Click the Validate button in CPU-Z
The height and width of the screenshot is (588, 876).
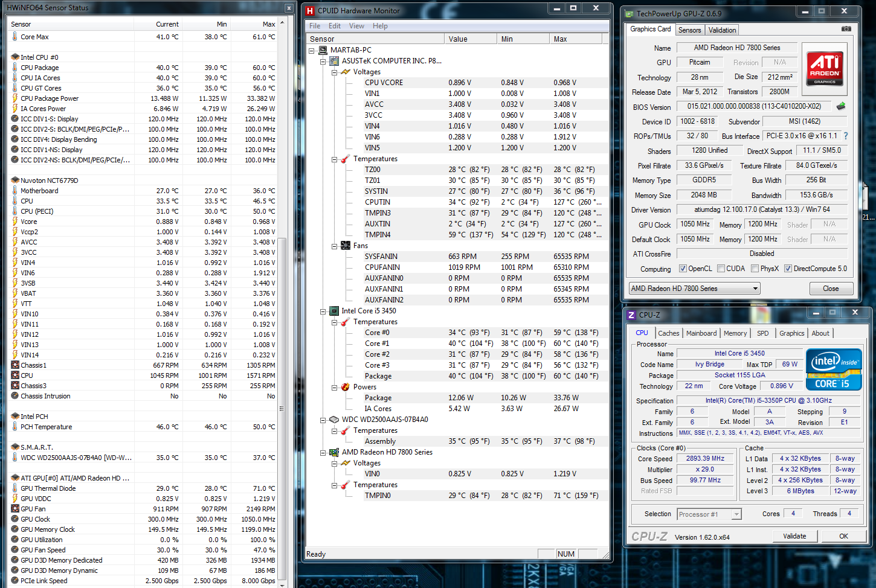click(794, 536)
